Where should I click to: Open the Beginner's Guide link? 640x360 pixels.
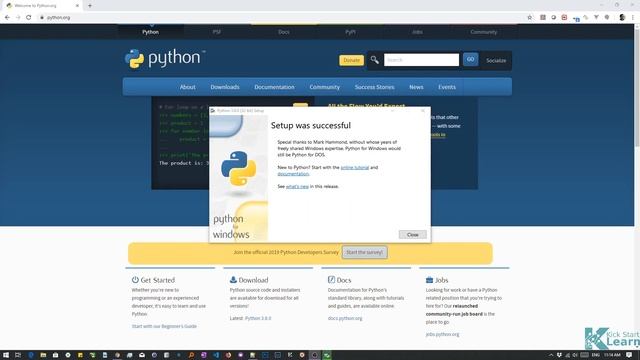164,326
